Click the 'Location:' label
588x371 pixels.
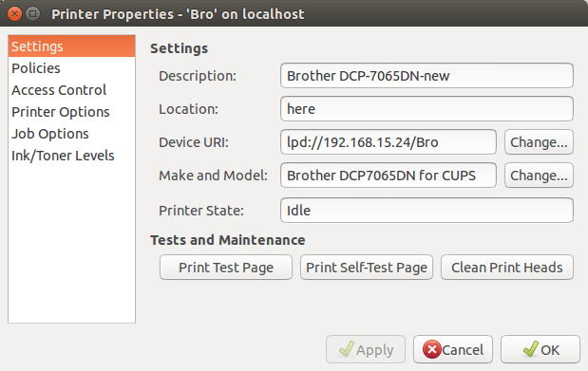(x=188, y=109)
